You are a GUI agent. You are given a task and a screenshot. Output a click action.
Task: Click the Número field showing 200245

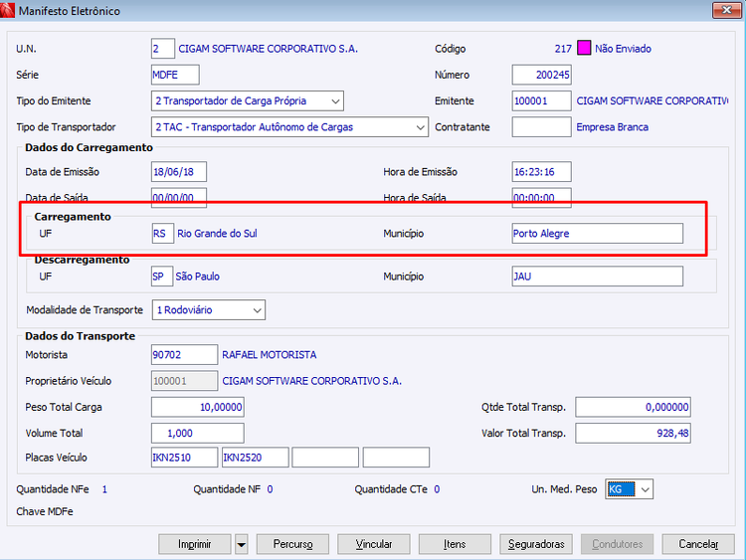(541, 75)
